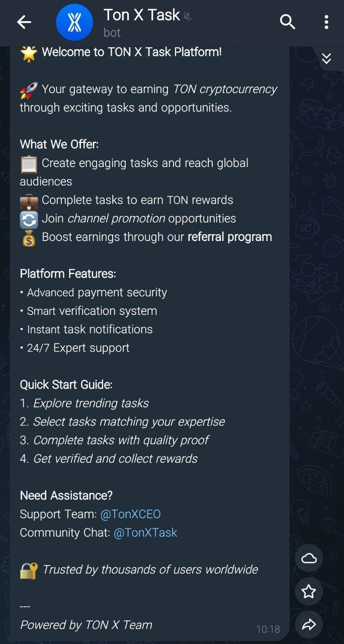Open the @TonXTask community chat link

[145, 533]
